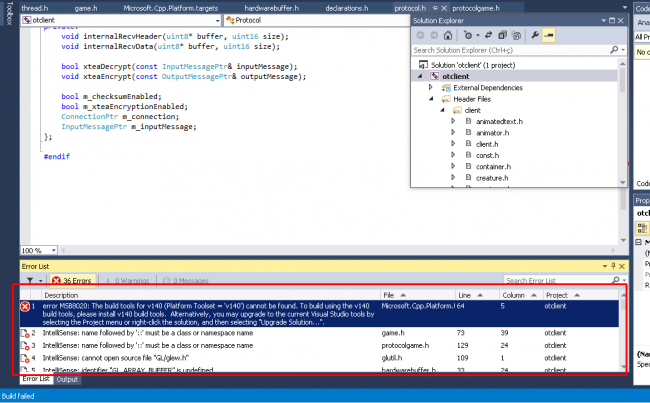Click the otclient project icon in tree
The height and width of the screenshot is (403, 650).
pyautogui.click(x=434, y=76)
